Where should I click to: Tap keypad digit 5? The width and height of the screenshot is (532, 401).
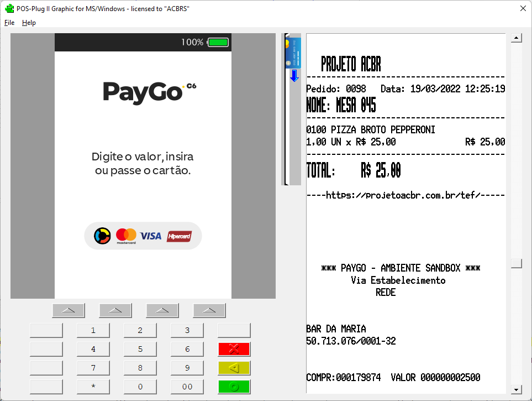coord(140,349)
